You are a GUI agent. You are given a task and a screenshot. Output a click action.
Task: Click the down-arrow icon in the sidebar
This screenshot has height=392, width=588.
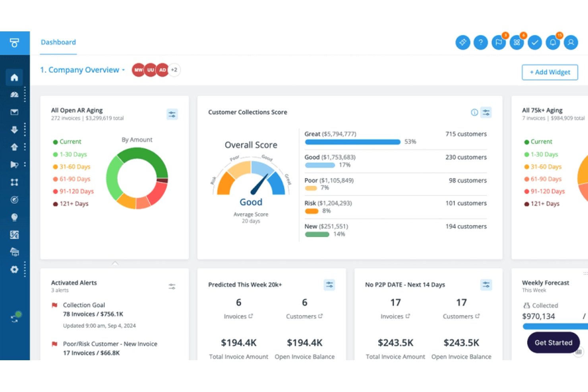coord(14,129)
